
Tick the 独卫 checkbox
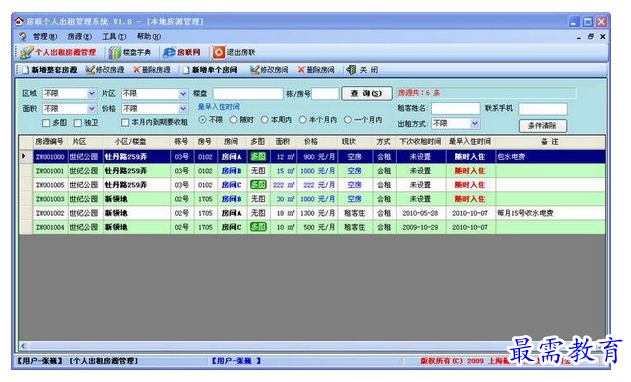(x=78, y=123)
